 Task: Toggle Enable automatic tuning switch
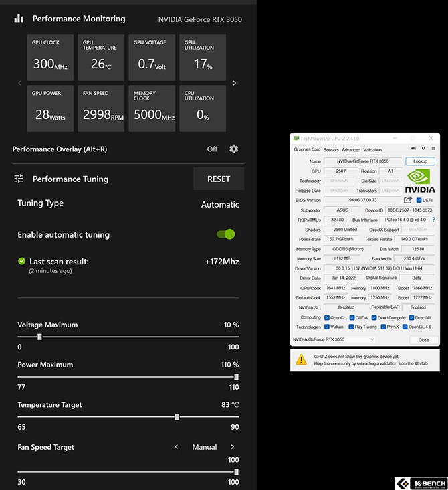pos(226,234)
